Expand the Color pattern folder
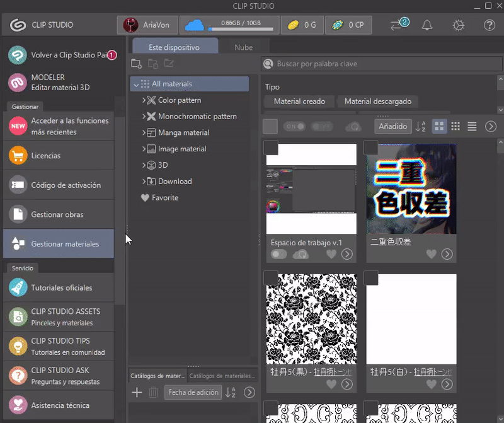This screenshot has height=423, width=504. pyautogui.click(x=144, y=100)
